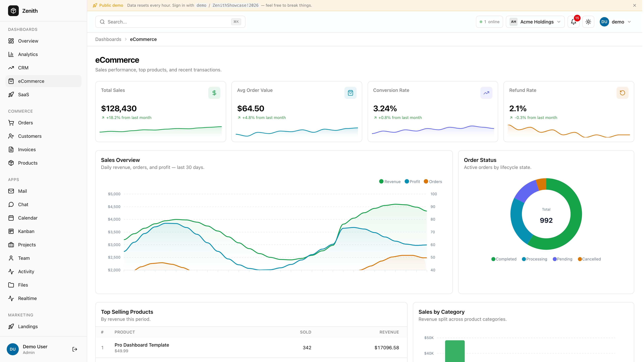Click the Team person icon
Image resolution: width=644 pixels, height=362 pixels.
[11, 258]
